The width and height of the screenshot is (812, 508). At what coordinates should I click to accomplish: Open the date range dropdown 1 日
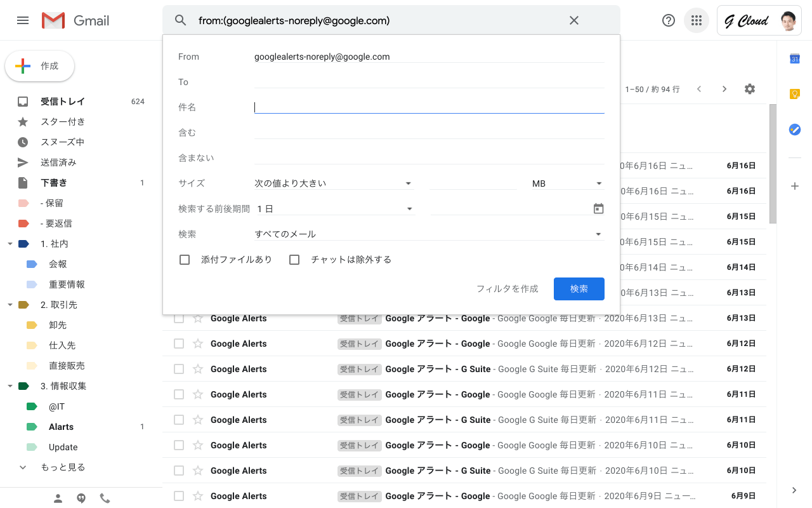point(335,208)
